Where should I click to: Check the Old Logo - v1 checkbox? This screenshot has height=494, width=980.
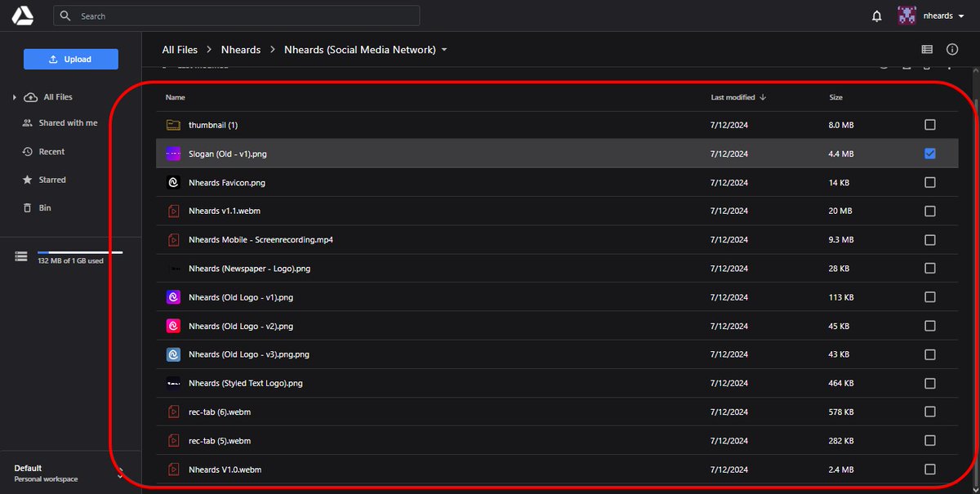(930, 297)
